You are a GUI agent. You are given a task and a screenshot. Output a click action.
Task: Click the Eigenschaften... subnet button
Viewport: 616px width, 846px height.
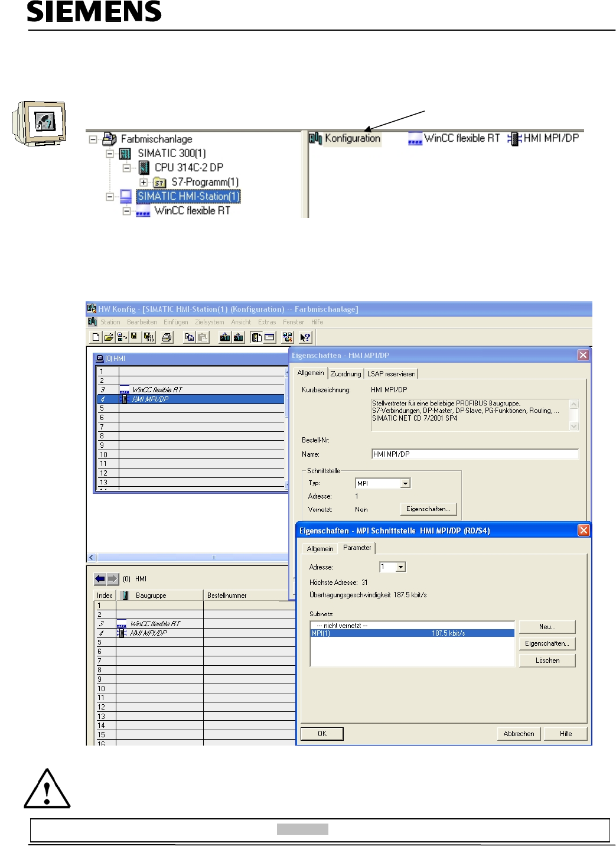click(547, 643)
